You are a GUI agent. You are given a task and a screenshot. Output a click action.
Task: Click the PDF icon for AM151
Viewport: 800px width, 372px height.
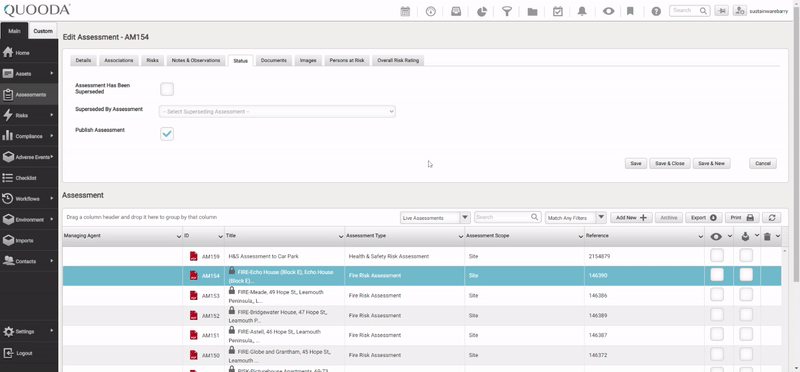(193, 335)
